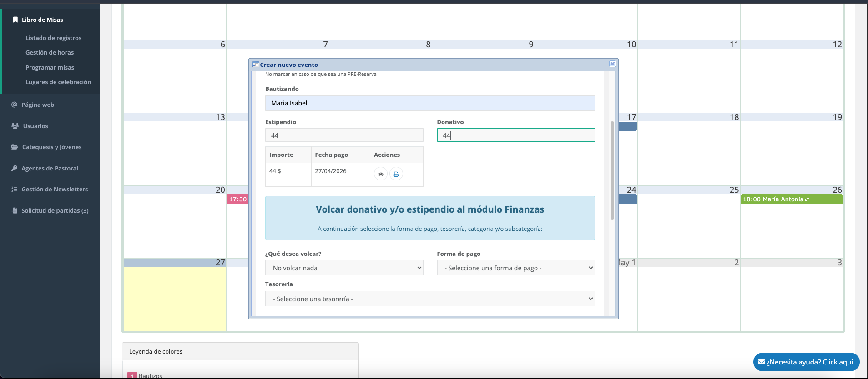Click the printer icon in Acciones column

tap(396, 174)
